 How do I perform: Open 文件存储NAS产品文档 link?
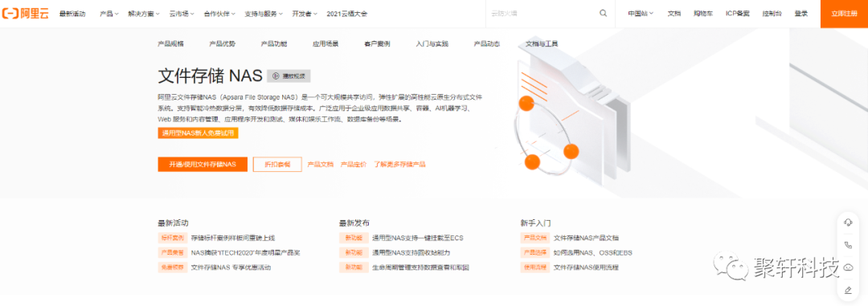pos(586,238)
